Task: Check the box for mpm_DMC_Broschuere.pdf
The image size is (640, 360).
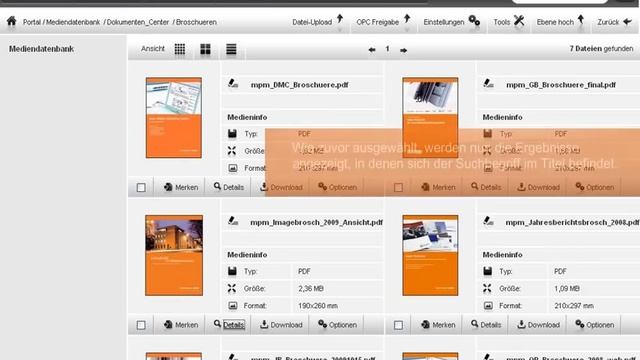Action: (x=141, y=187)
